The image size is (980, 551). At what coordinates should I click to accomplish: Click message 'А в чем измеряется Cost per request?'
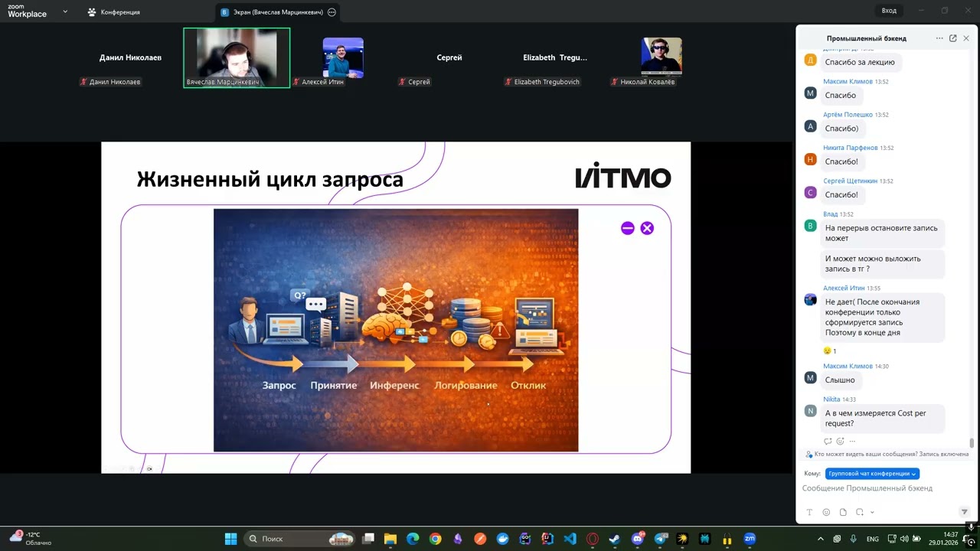point(883,418)
